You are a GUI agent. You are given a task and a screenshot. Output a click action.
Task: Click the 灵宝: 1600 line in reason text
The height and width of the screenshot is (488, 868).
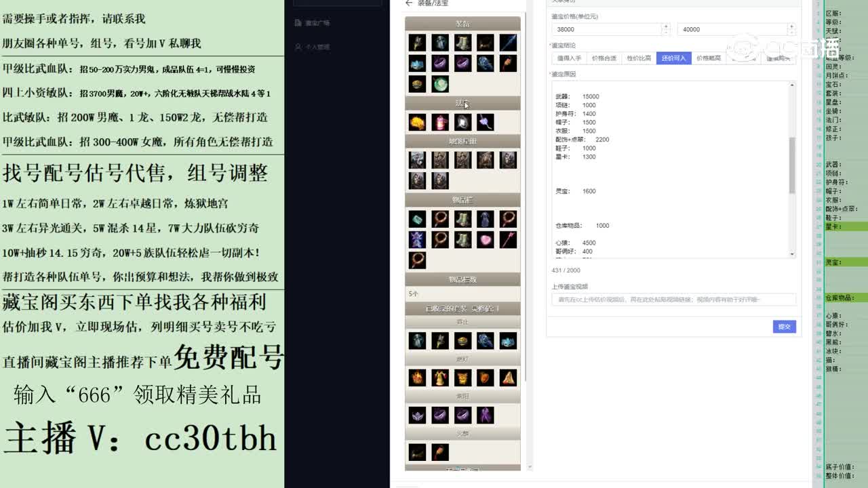(575, 191)
